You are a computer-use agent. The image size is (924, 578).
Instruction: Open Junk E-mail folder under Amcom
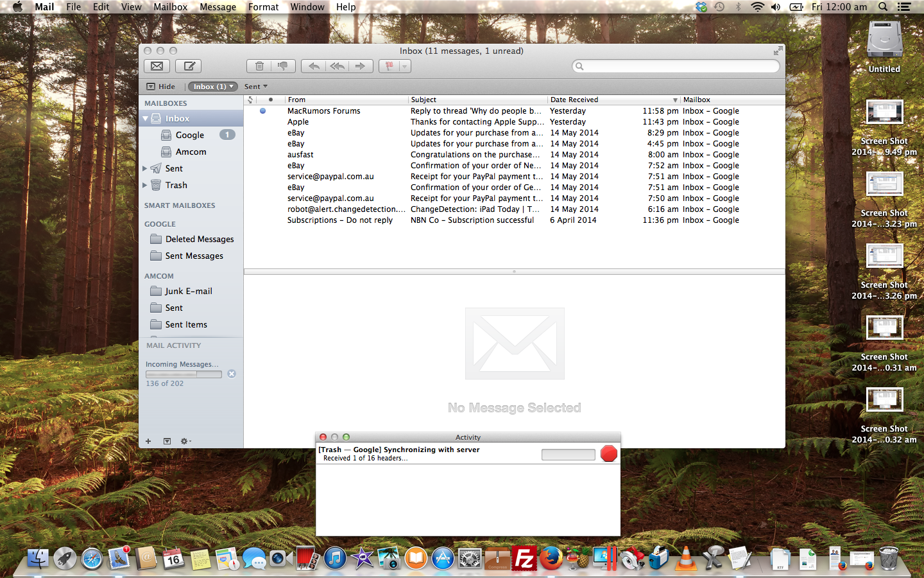pyautogui.click(x=191, y=291)
